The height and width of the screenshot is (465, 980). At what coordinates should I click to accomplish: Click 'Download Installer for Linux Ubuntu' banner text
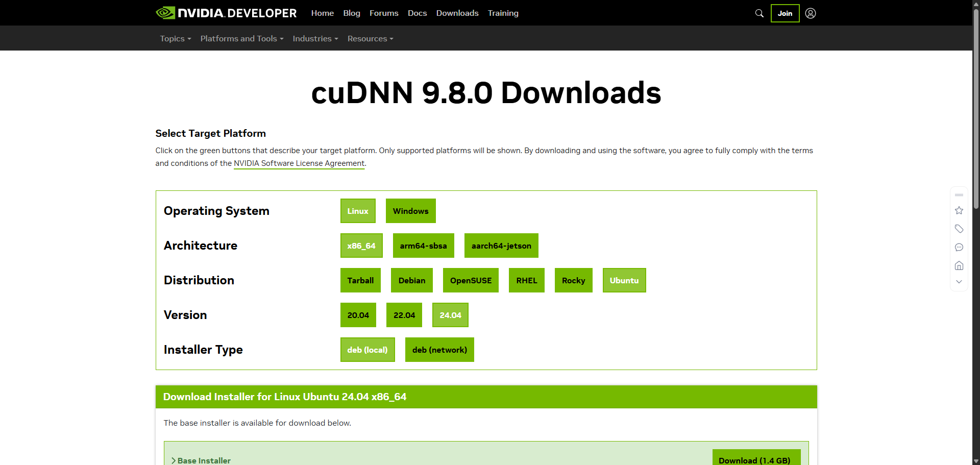click(285, 397)
